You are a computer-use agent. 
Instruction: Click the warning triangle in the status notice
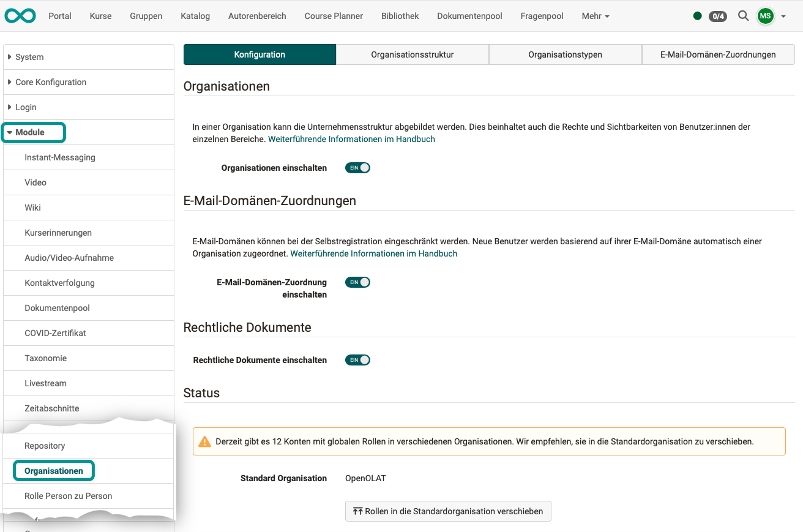(x=205, y=441)
